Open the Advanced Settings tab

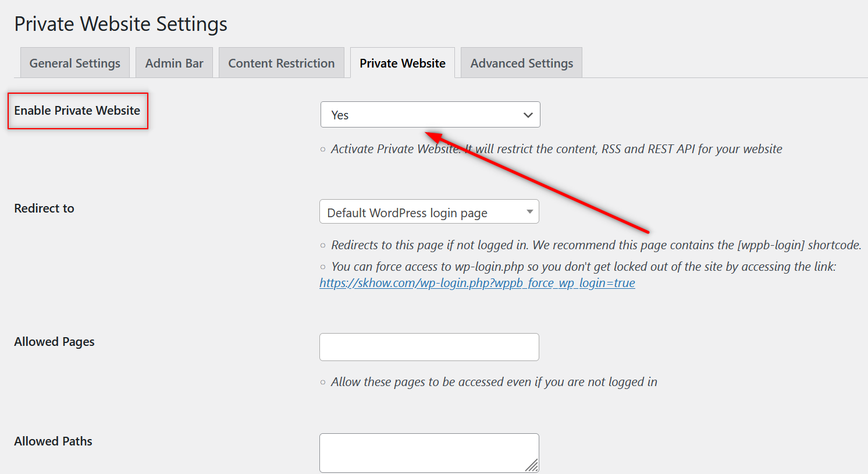click(521, 63)
